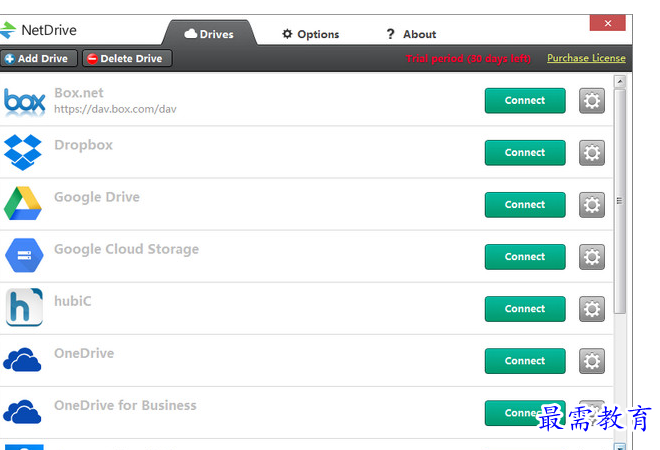Select the OneDrive for Business name
Viewport: 660px width, 450px height.
coord(125,405)
